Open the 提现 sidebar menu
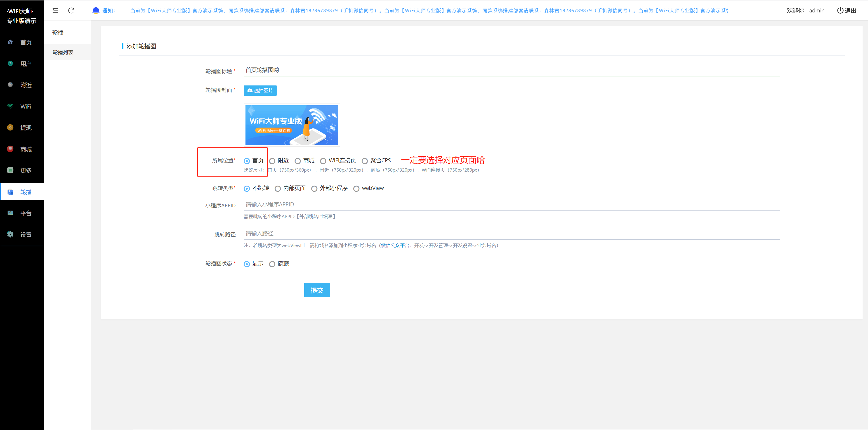868x430 pixels. [22, 127]
